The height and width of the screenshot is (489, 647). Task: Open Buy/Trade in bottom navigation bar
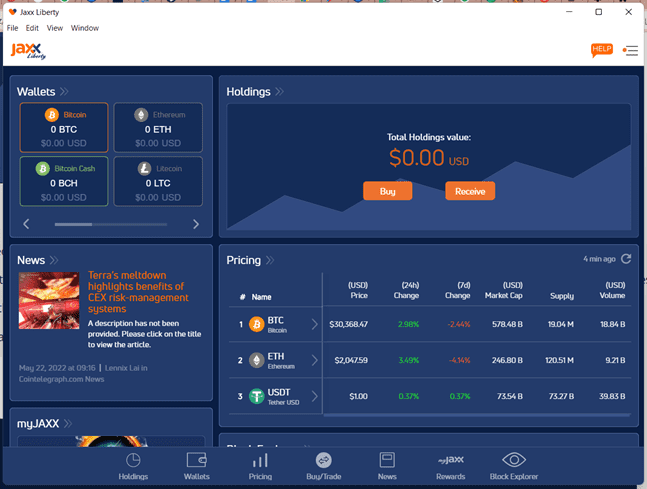coord(324,466)
